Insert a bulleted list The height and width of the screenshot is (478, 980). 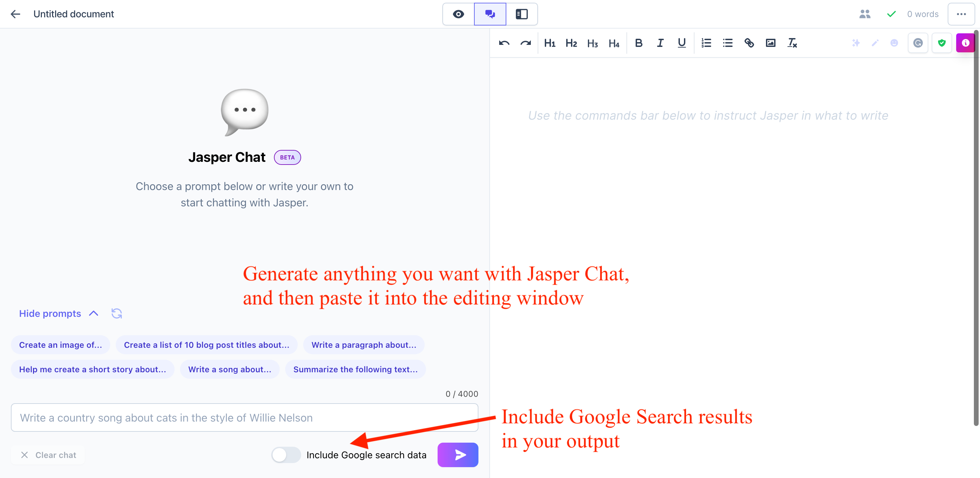[x=728, y=43]
